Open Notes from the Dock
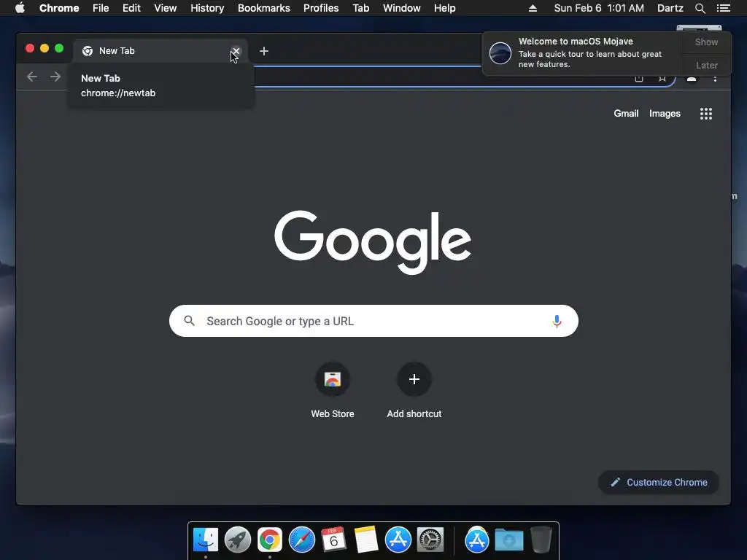The width and height of the screenshot is (747, 560). coord(366,540)
